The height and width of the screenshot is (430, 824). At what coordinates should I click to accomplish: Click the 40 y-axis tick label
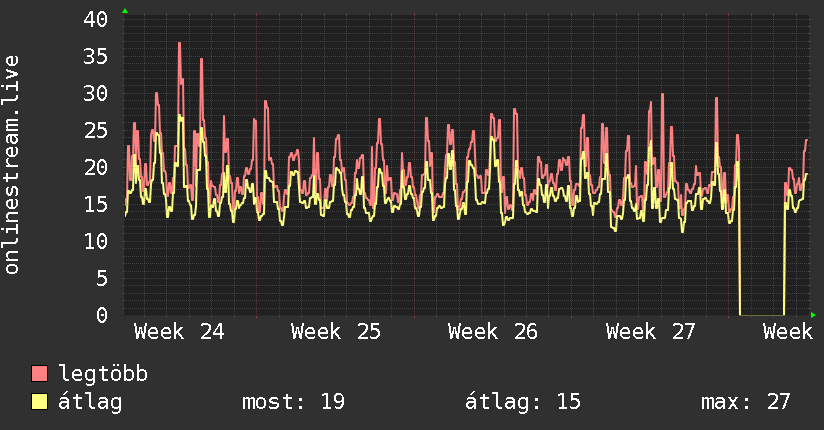[x=95, y=19]
